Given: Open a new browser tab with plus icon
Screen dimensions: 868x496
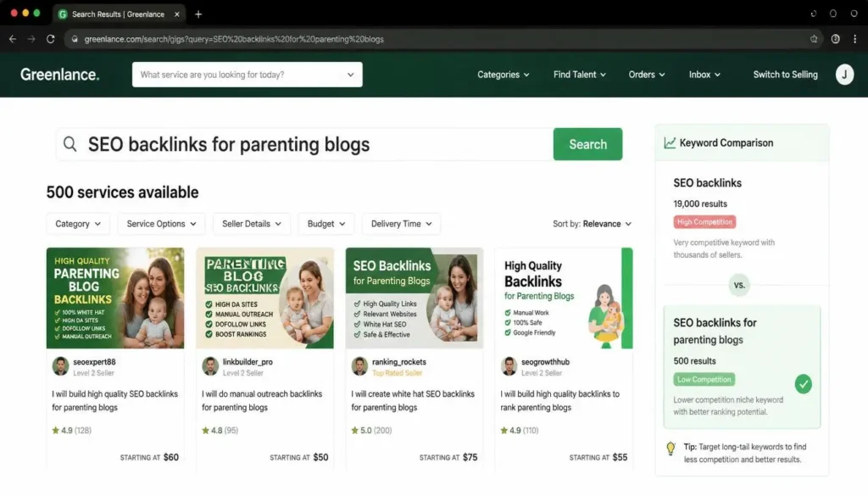Looking at the screenshot, I should point(198,14).
